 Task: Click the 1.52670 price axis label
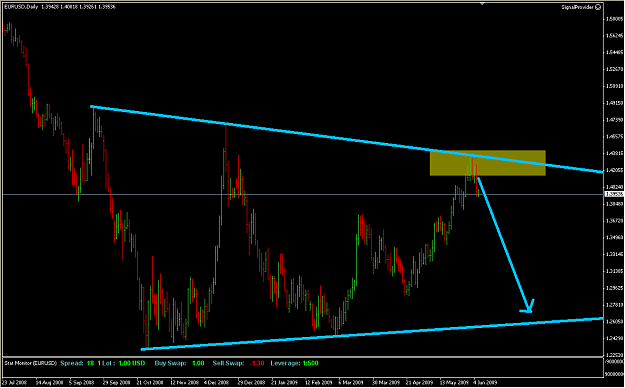pyautogui.click(x=613, y=69)
